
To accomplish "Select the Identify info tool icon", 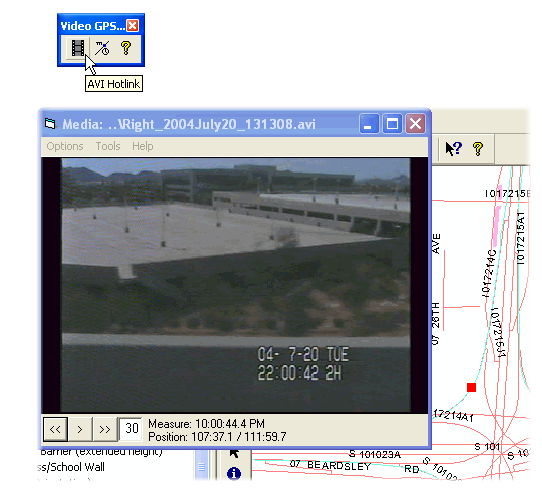I will [x=234, y=473].
